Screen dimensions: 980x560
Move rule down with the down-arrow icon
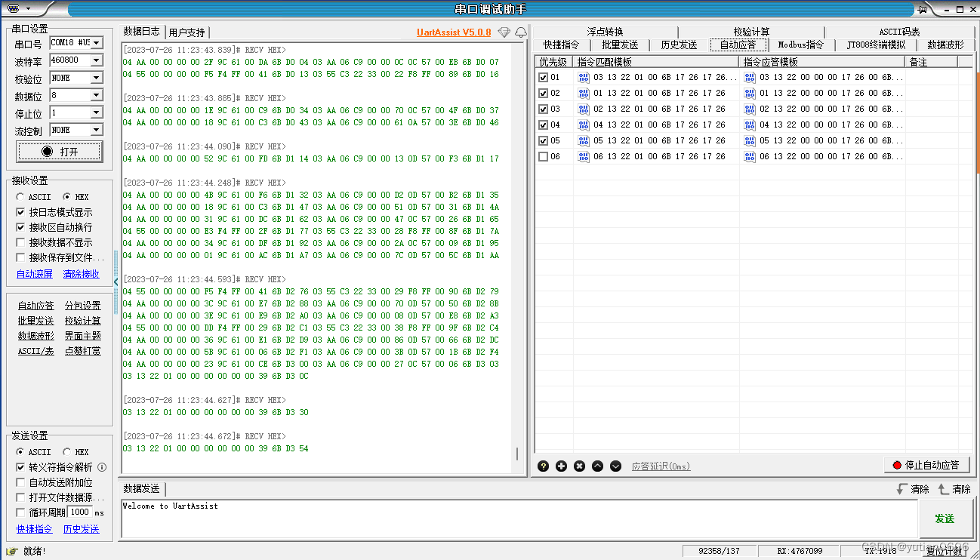pyautogui.click(x=615, y=466)
